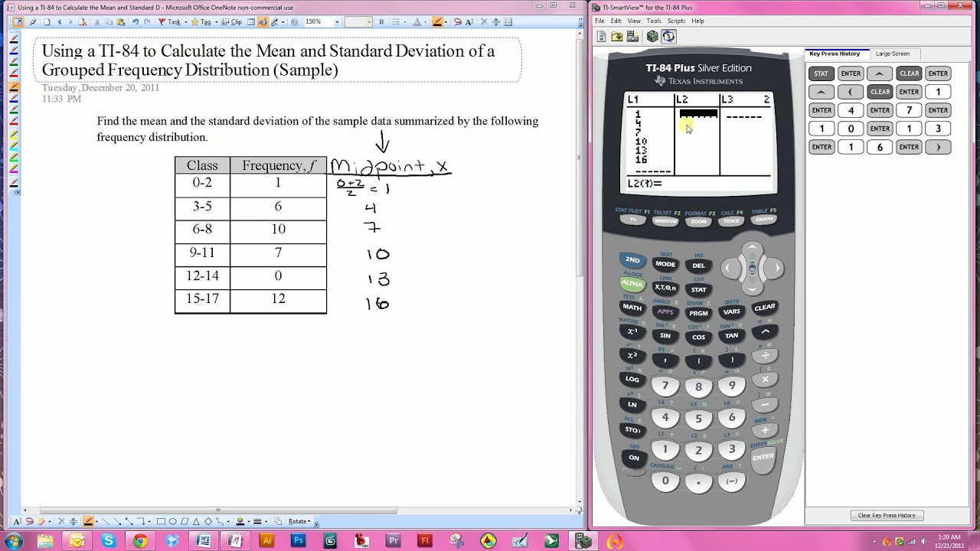Select the ellipse shape in the drawing toolbar
The image size is (980, 551).
(x=173, y=521)
